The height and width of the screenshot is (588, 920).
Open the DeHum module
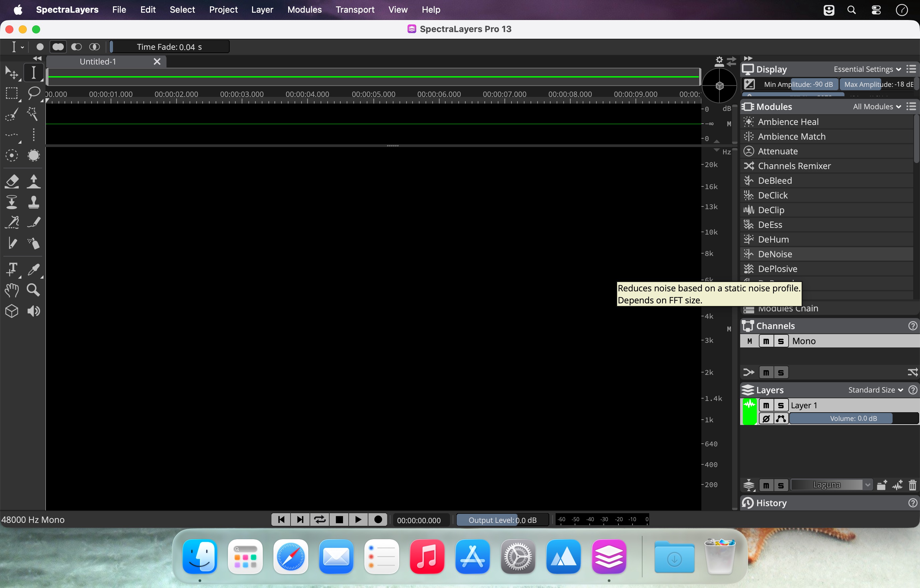(827, 240)
